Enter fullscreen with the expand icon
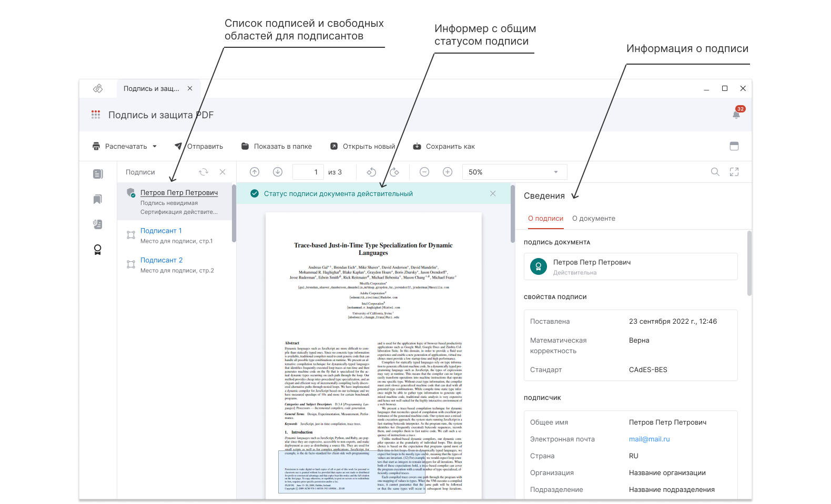The image size is (831, 504). point(734,172)
